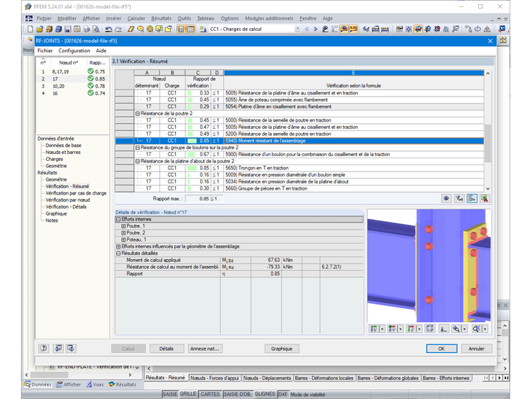Click the Excel export icon

point(485,199)
